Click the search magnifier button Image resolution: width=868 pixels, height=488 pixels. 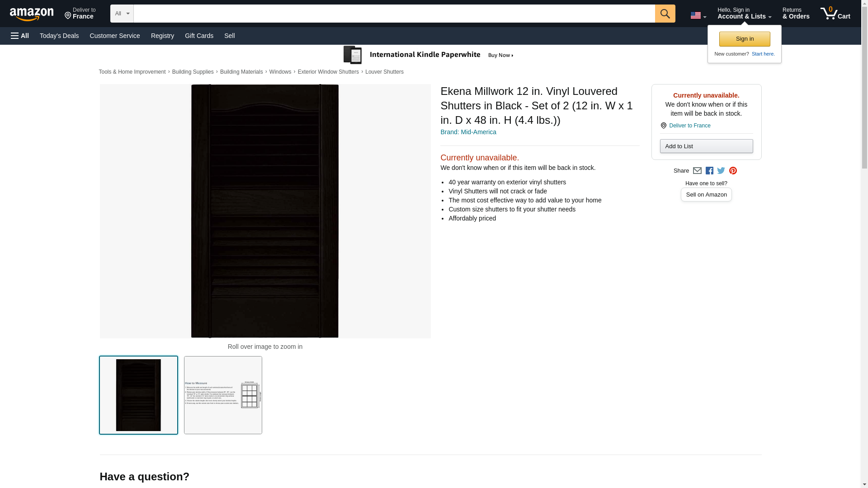tap(665, 14)
